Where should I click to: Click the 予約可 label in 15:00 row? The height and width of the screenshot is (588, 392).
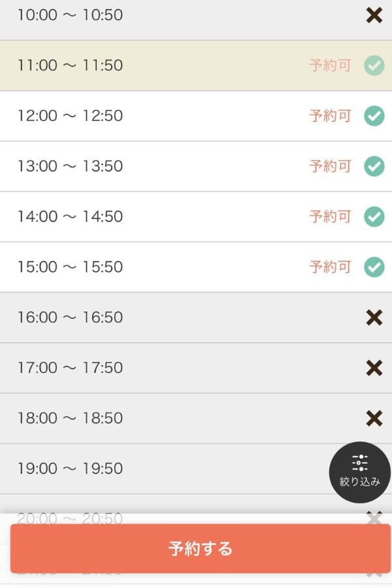(330, 267)
